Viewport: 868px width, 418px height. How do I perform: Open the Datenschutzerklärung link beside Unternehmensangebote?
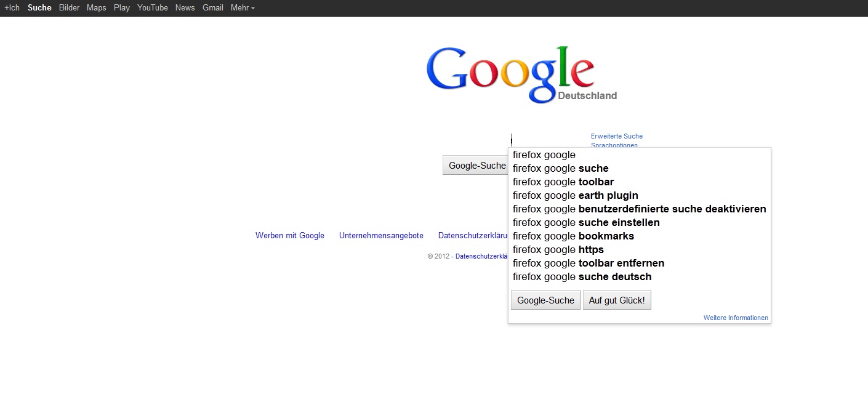point(473,236)
